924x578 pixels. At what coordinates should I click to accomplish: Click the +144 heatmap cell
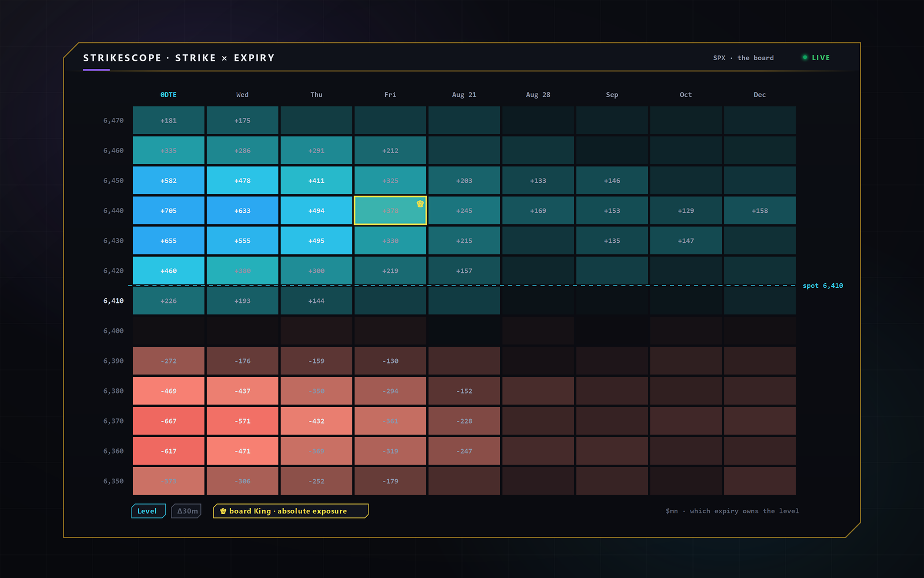click(316, 301)
